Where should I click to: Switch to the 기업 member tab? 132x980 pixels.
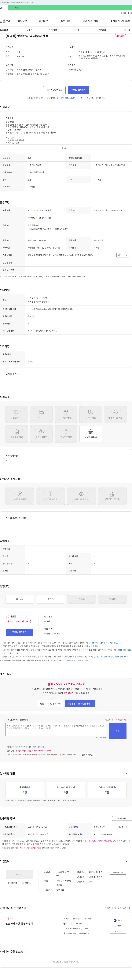point(16,8)
